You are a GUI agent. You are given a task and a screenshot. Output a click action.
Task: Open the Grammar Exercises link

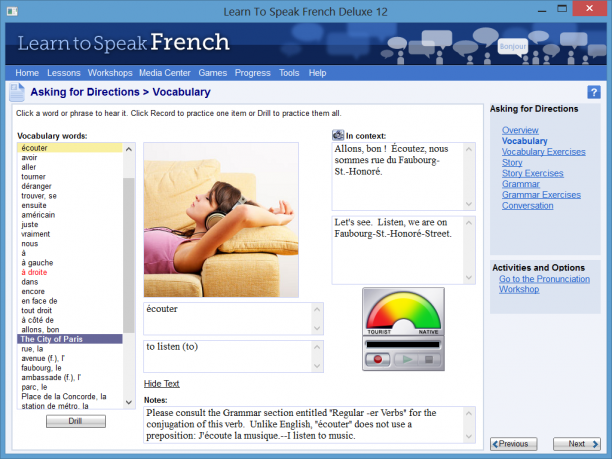(x=541, y=194)
